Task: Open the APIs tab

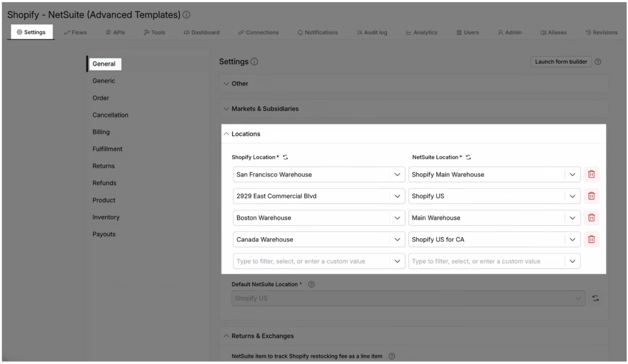Action: (115, 32)
